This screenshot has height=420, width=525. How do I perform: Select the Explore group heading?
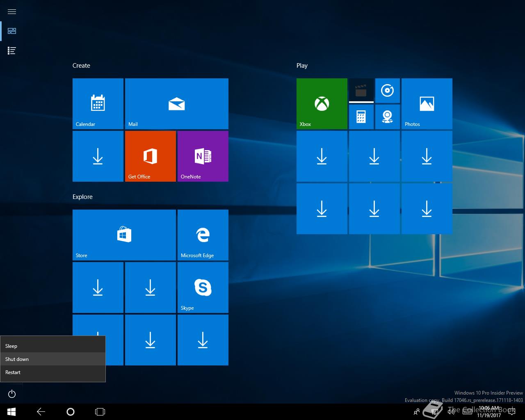82,197
